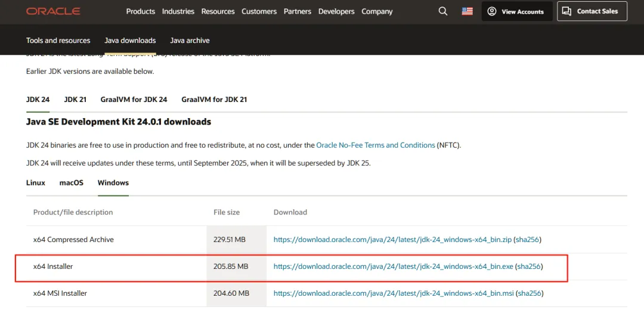
Task: Click the File size column header
Action: 227,212
